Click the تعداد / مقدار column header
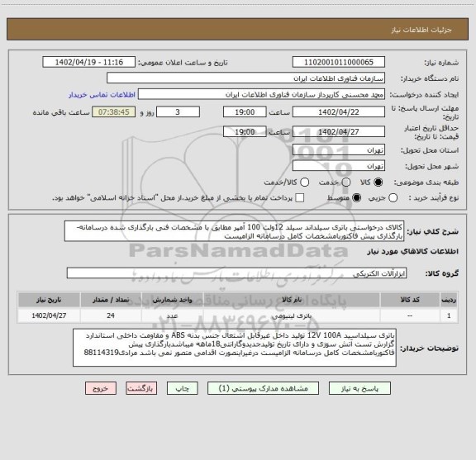Viewport: 476px width, 460px height. [x=111, y=300]
